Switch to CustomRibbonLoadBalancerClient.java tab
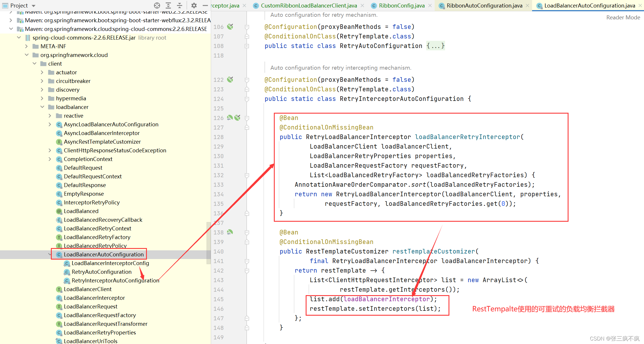Screen dimensions: 644x344 click(309, 5)
